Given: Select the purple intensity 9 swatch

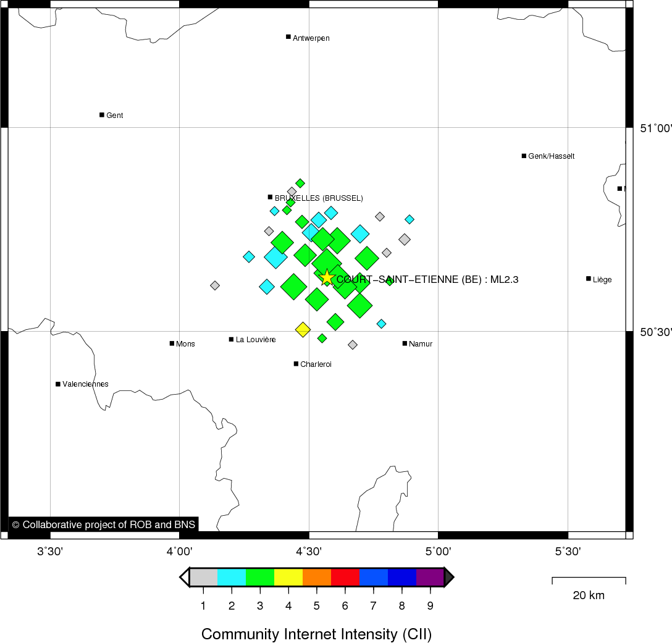Looking at the screenshot, I should pos(430,577).
